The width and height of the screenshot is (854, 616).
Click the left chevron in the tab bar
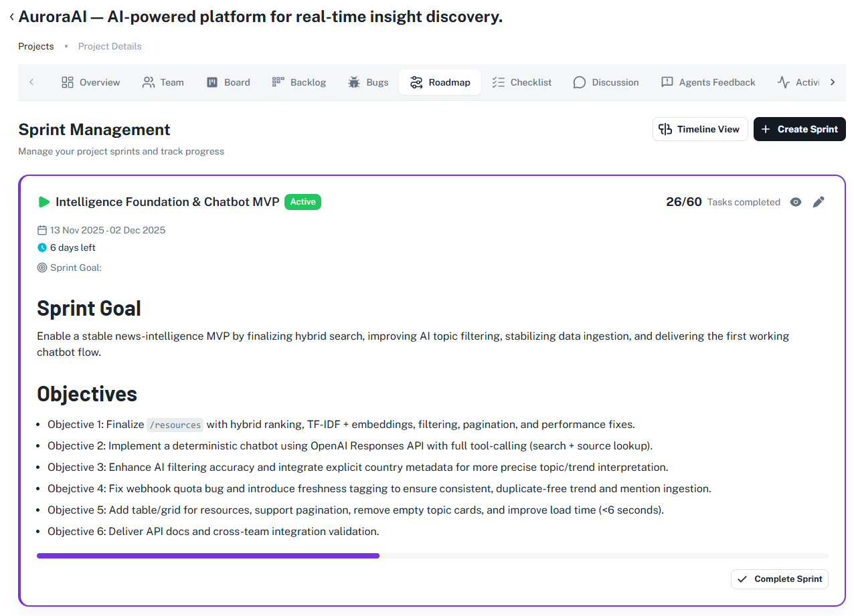tap(31, 82)
